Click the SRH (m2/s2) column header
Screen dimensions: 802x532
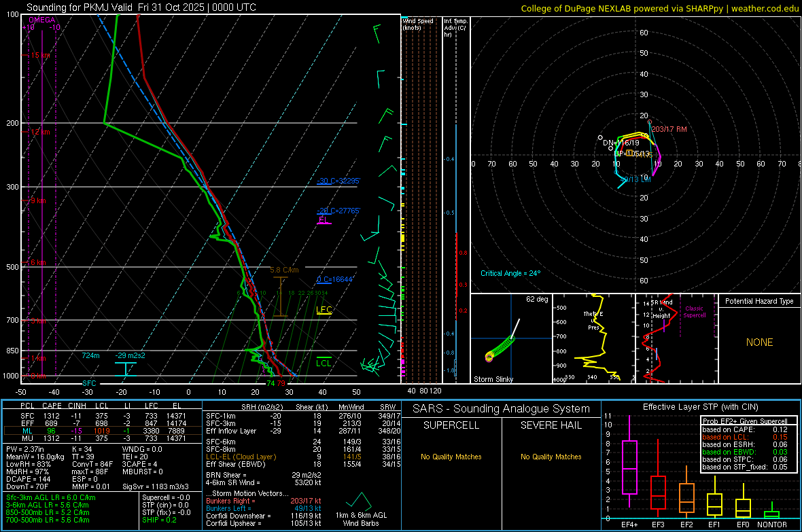coord(262,407)
